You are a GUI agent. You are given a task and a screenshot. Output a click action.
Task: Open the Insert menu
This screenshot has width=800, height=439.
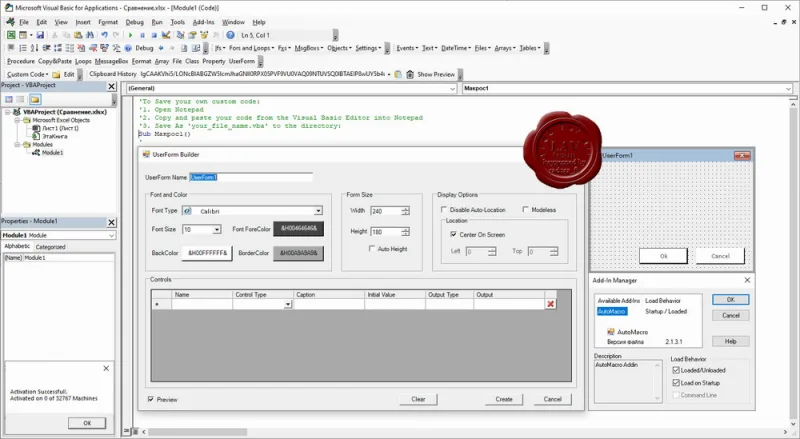click(83, 22)
